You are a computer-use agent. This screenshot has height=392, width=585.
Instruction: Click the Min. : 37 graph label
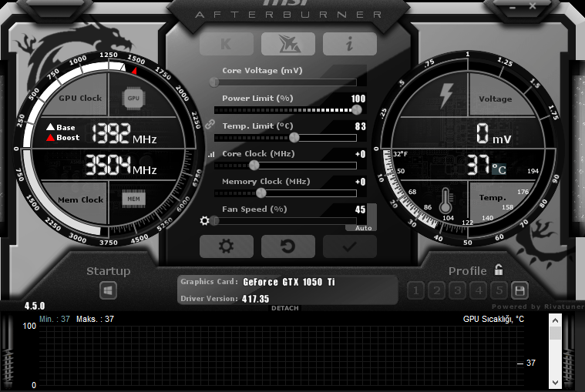tap(55, 319)
